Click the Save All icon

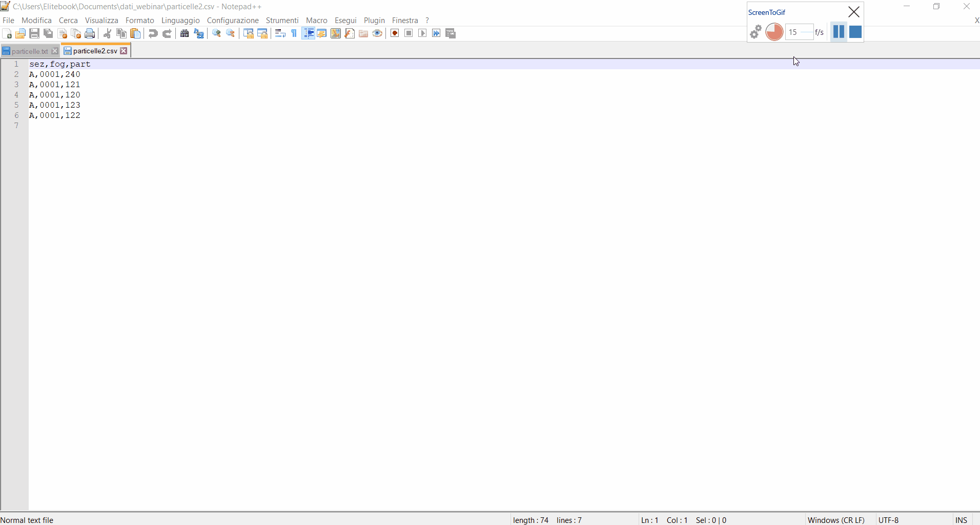pyautogui.click(x=48, y=33)
